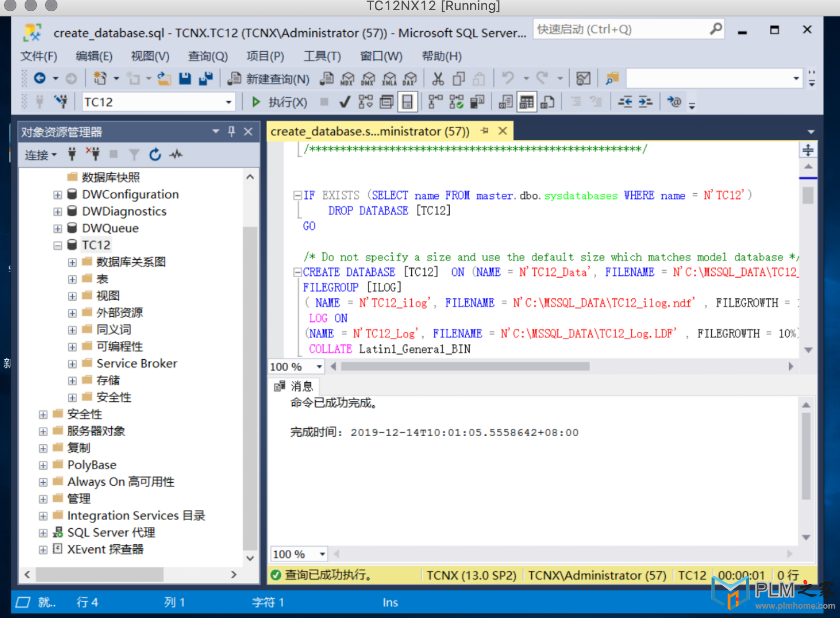Click the Connect Object Explorer plug icon
The image size is (840, 618).
[x=72, y=154]
